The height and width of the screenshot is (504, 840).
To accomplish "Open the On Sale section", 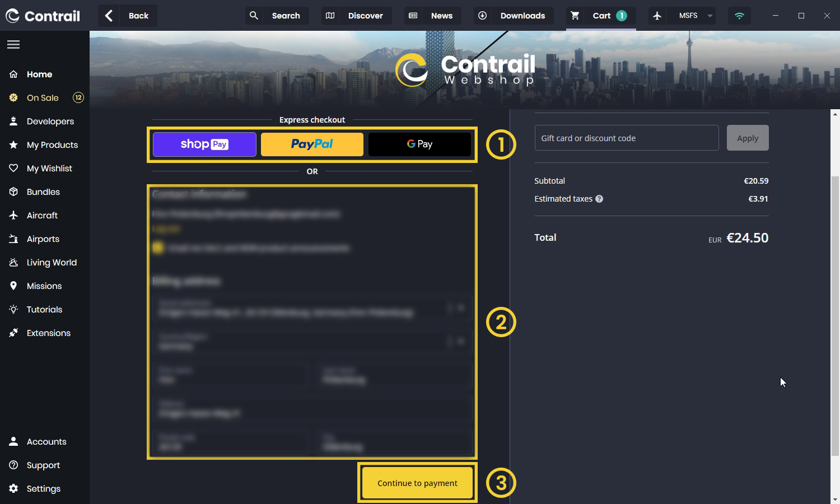I will [x=43, y=97].
